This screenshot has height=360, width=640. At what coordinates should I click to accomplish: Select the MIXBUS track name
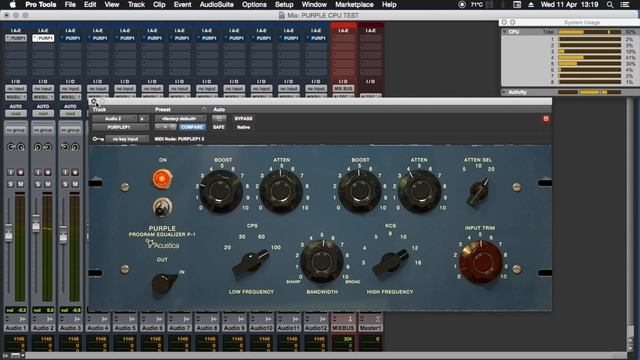(343, 328)
